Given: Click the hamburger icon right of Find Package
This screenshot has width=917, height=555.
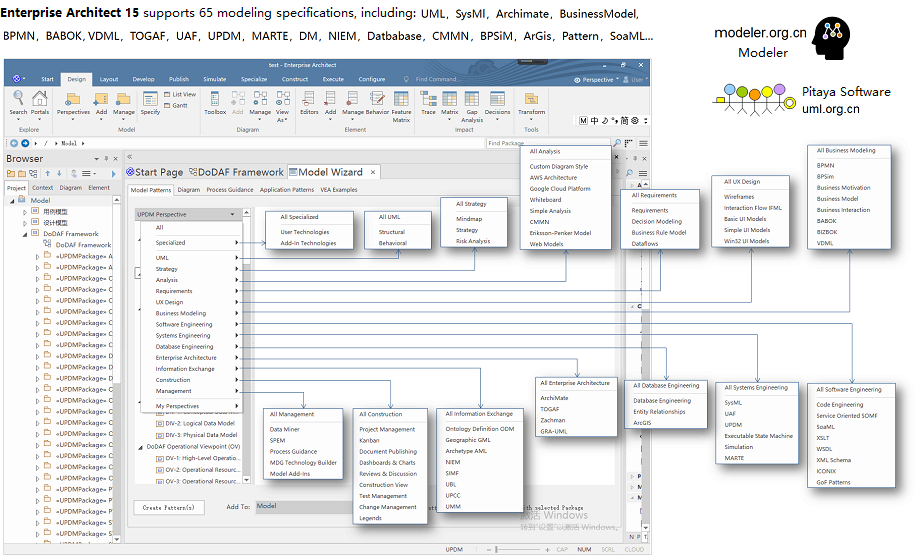Looking at the screenshot, I should 643,143.
